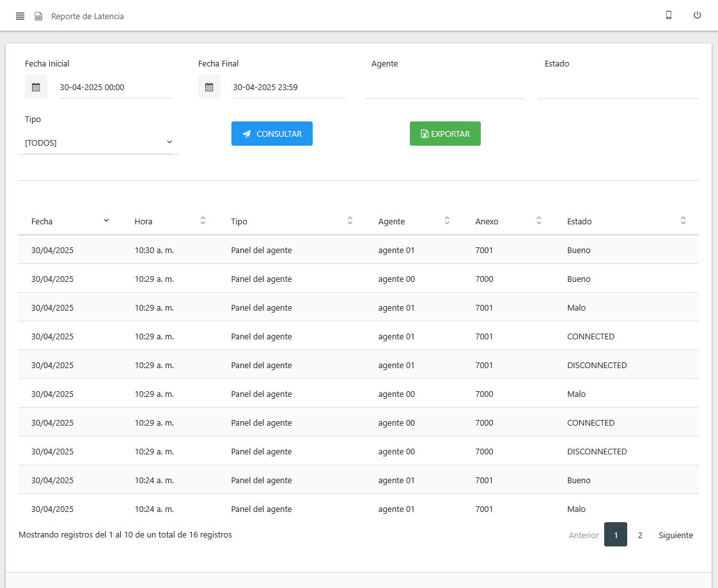Click the Hora column header text
Image resolution: width=718 pixels, height=588 pixels.
[x=143, y=222]
